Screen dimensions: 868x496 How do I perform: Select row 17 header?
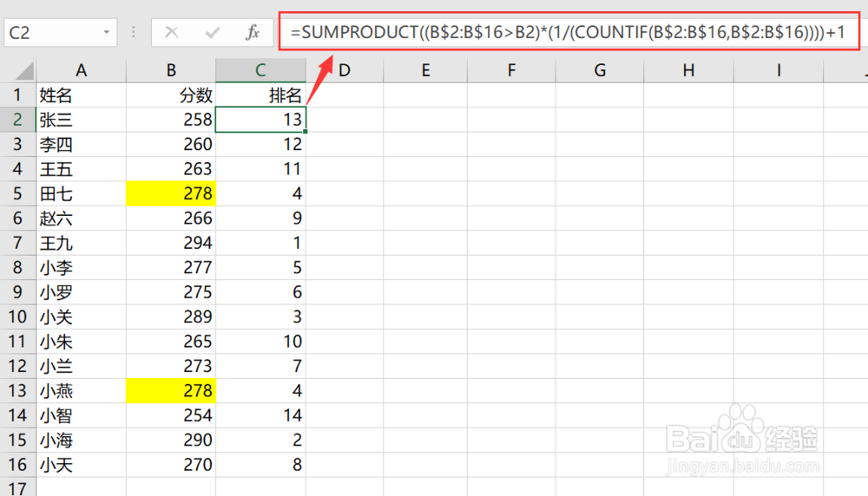[x=17, y=487]
